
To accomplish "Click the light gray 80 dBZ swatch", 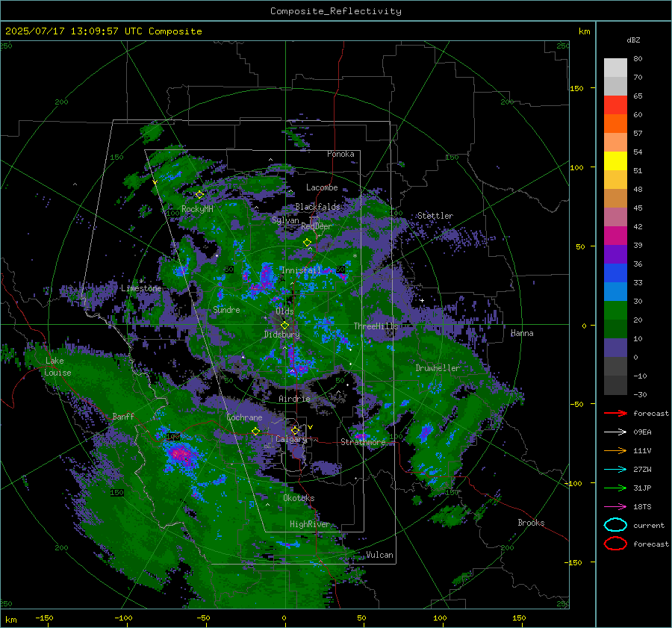I will click(x=615, y=67).
